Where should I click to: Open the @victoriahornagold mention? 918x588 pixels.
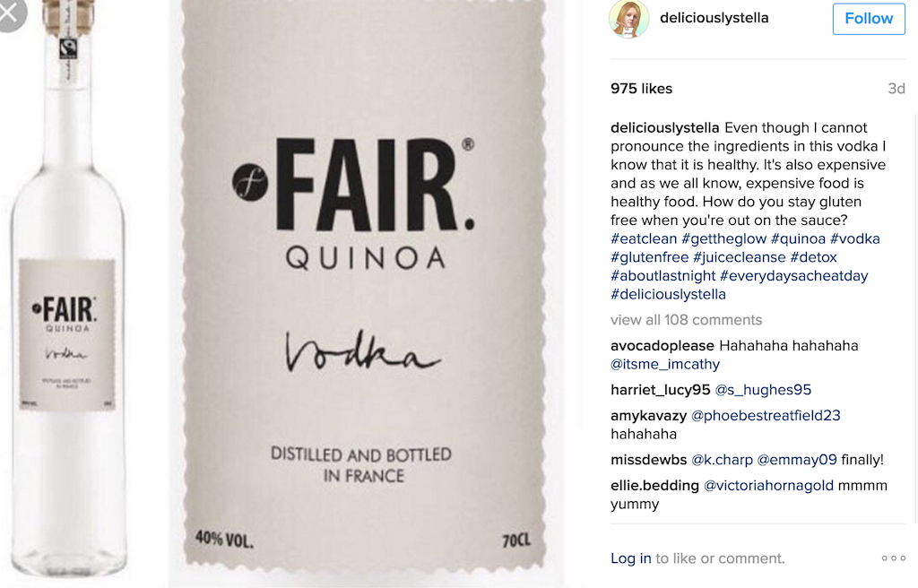[768, 486]
